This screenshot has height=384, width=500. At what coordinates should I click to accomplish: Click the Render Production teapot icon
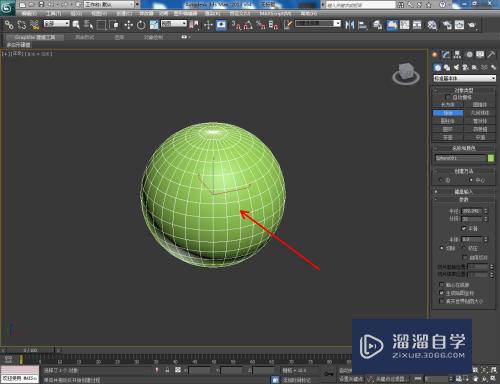pyautogui.click(x=472, y=25)
